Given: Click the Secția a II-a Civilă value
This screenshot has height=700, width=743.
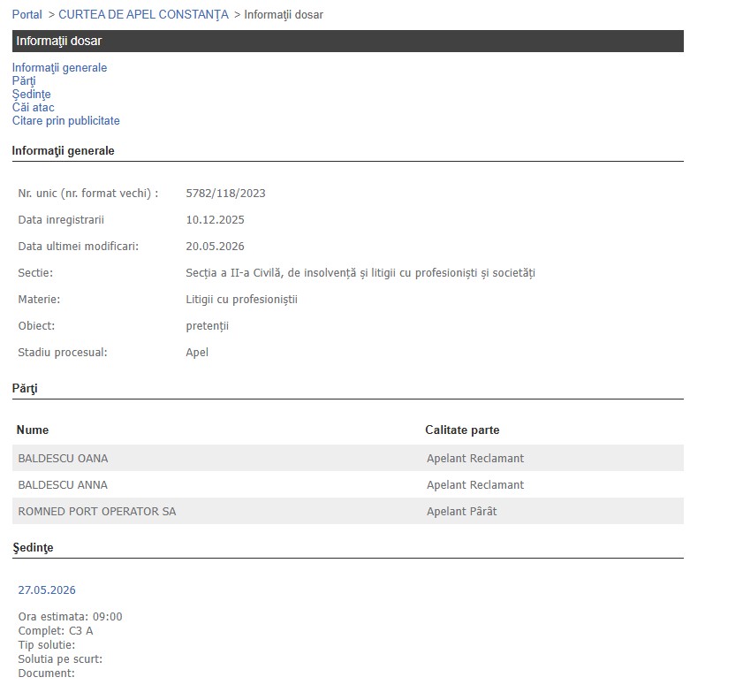Looking at the screenshot, I should pyautogui.click(x=360, y=273).
